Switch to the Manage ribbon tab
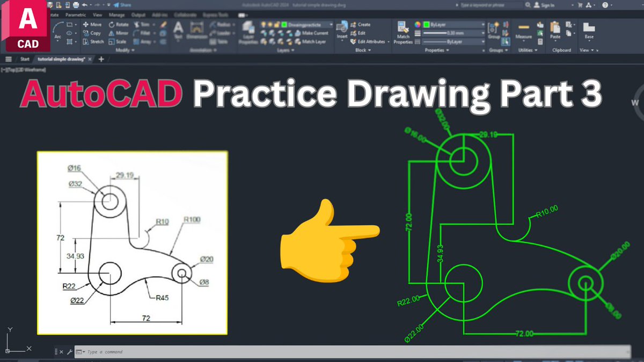The width and height of the screenshot is (644, 362). [x=116, y=15]
